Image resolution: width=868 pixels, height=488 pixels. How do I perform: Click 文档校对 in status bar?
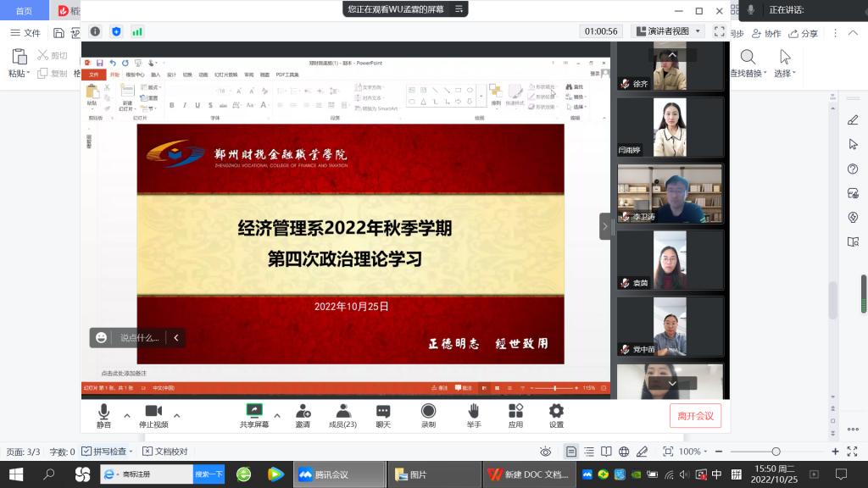(x=165, y=452)
